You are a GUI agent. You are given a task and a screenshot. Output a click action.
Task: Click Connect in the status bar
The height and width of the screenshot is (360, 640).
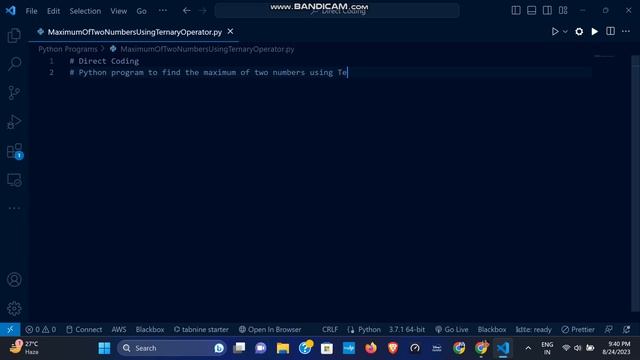(x=84, y=329)
